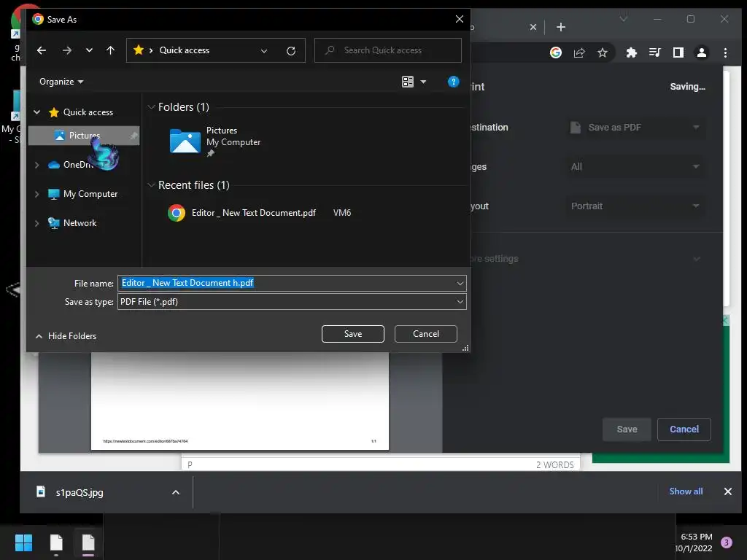This screenshot has height=560, width=747.
Task: Go up one folder level
Action: [111, 50]
